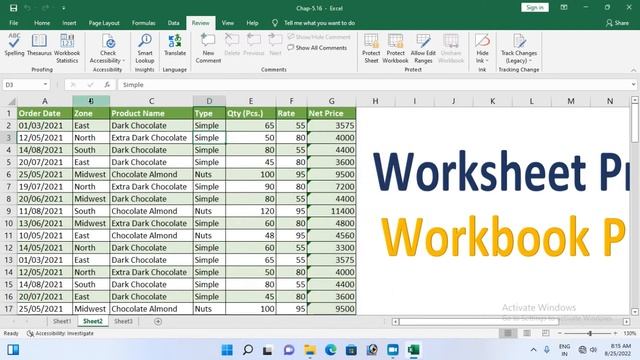640x360 pixels.
Task: Open the Translate tool
Action: click(x=175, y=45)
